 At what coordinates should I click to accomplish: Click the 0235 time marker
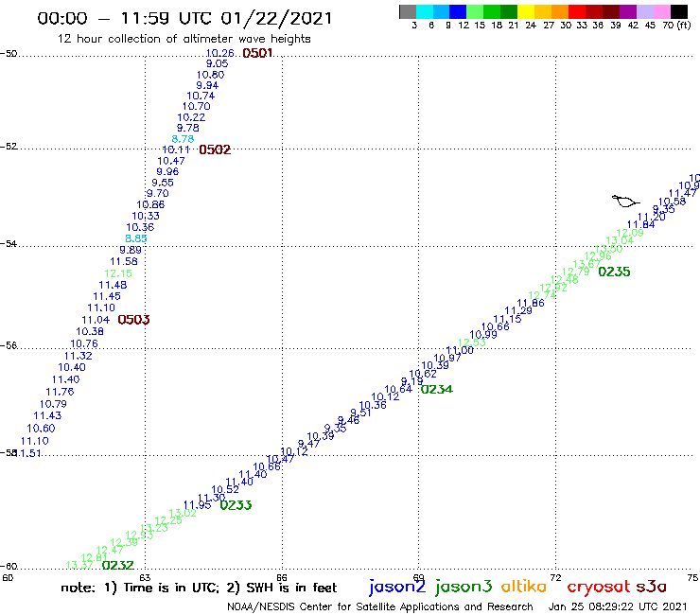[614, 272]
